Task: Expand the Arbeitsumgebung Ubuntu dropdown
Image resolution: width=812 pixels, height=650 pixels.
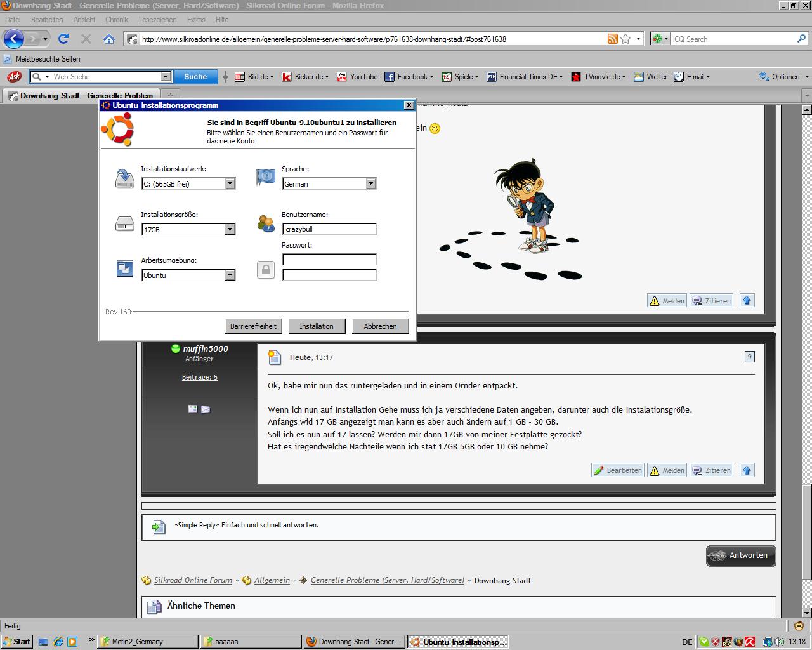Action: [x=230, y=275]
